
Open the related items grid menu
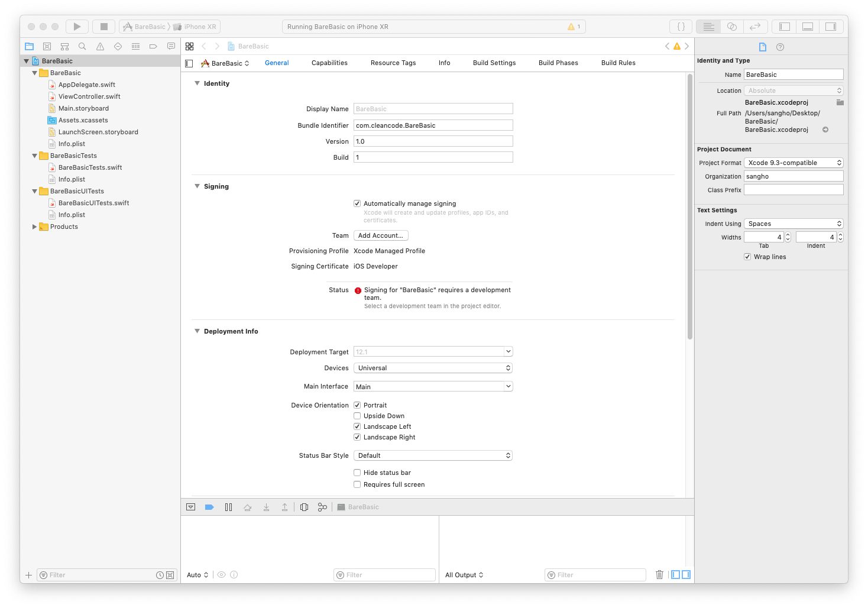click(189, 46)
